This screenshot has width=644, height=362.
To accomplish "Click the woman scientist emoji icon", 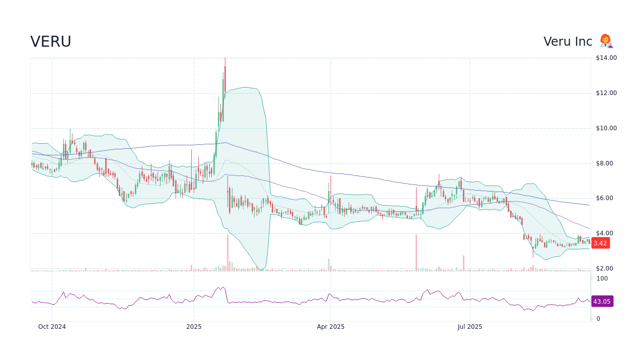I will click(606, 41).
